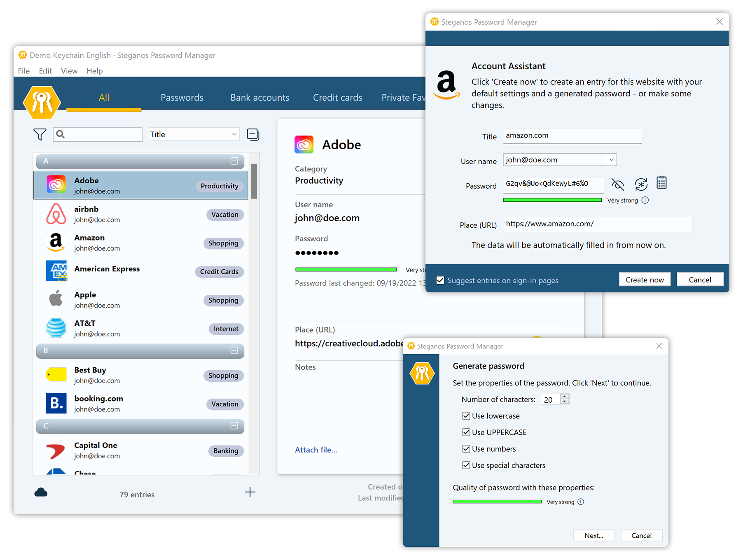743x560 pixels.
Task: Generate a new password with asterisk icon
Action: 641,184
